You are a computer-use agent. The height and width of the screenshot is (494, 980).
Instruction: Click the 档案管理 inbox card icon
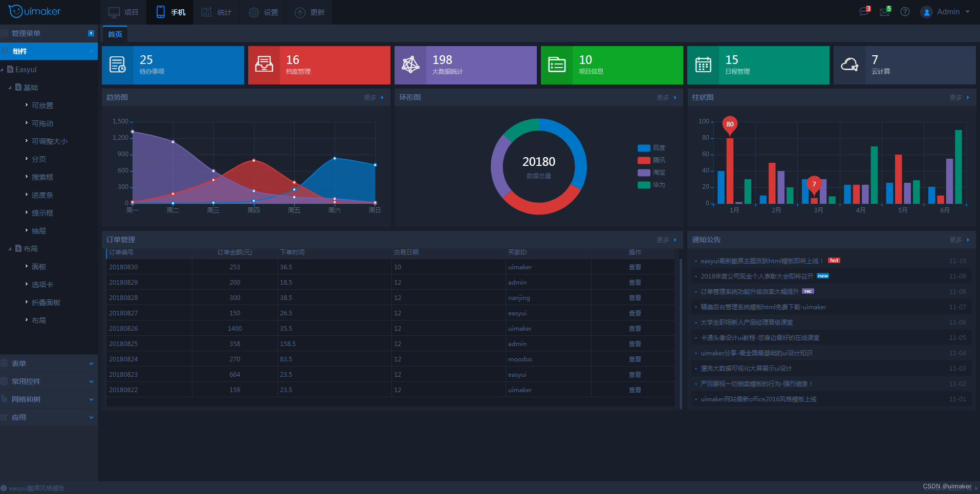click(264, 65)
